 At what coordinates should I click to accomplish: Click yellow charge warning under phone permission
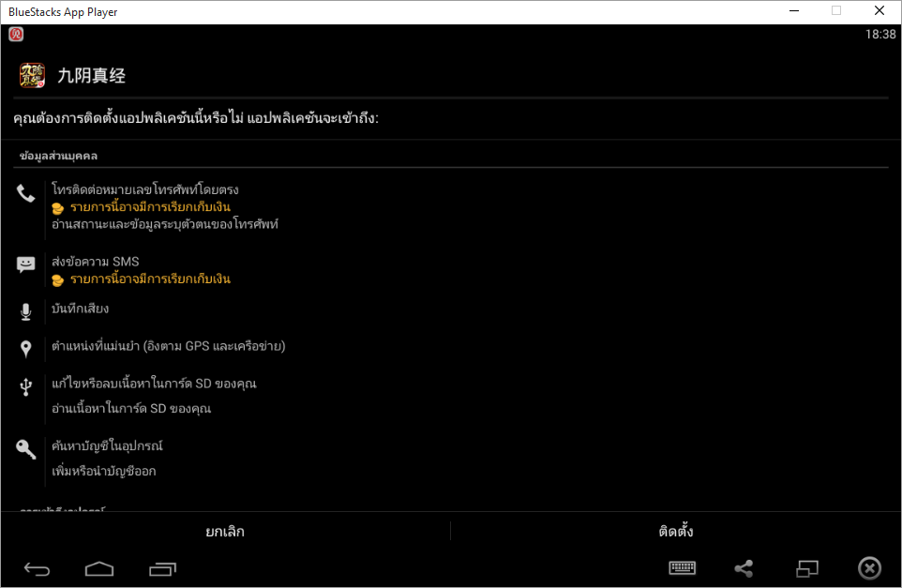pos(150,207)
